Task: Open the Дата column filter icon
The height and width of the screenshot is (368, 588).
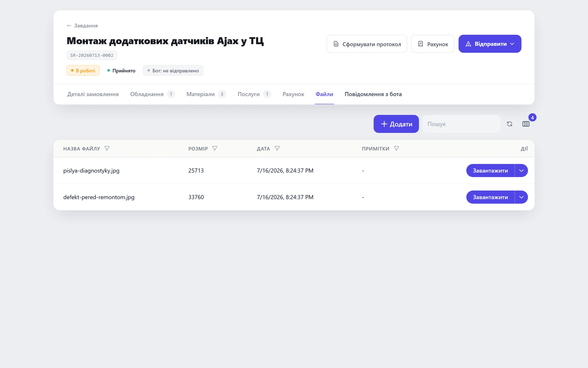Action: click(x=277, y=148)
